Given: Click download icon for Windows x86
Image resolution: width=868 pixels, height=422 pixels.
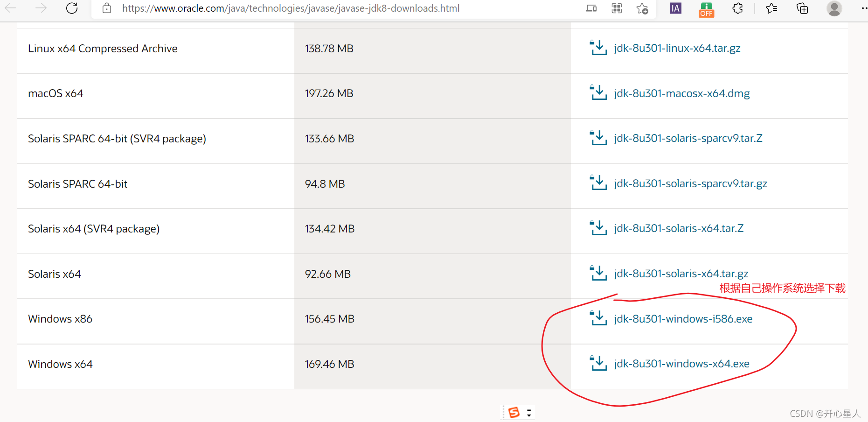Looking at the screenshot, I should pyautogui.click(x=598, y=318).
